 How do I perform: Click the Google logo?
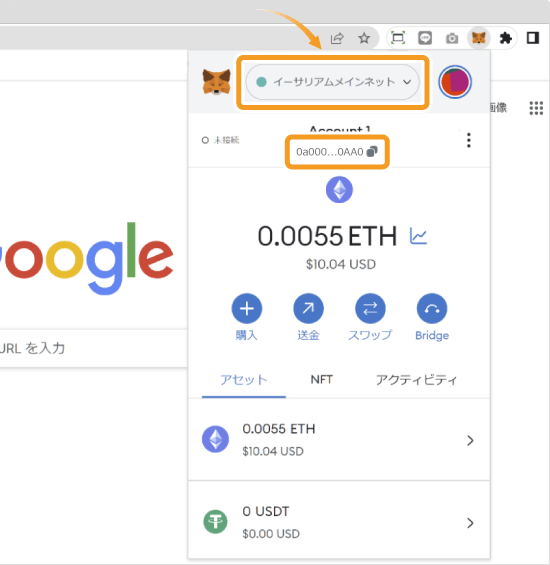coord(87,259)
